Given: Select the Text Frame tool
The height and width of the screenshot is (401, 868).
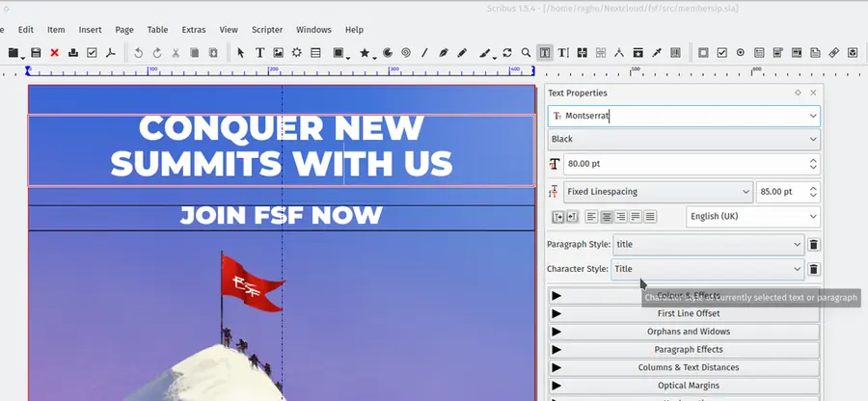Looking at the screenshot, I should [260, 53].
